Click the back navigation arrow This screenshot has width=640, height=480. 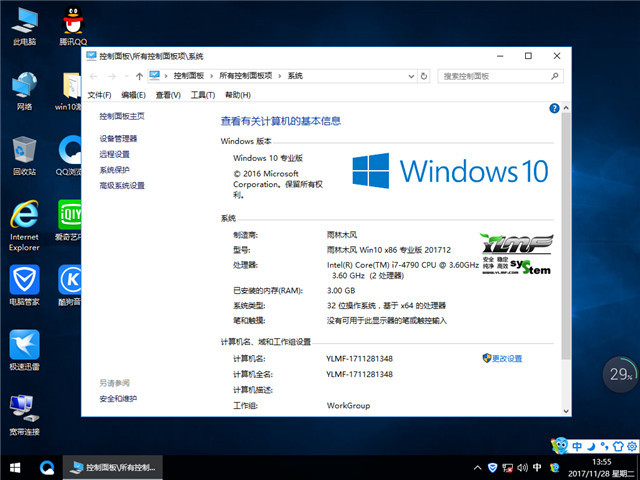coord(93,76)
